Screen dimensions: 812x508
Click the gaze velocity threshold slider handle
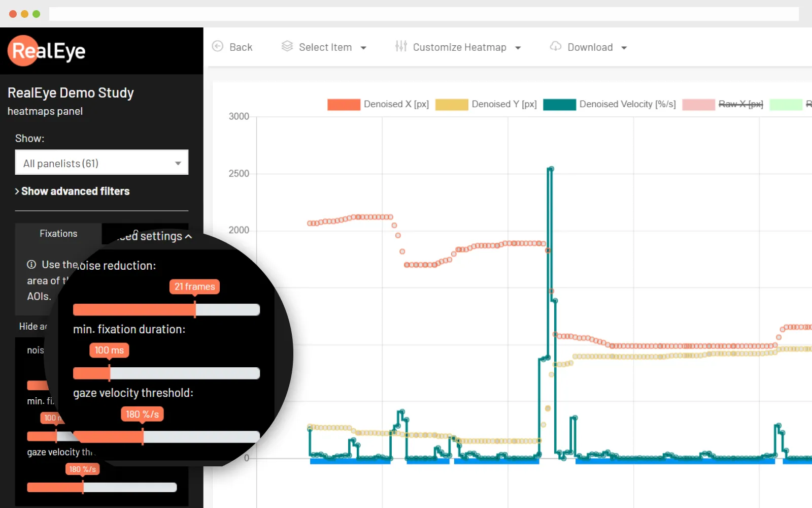(144, 436)
